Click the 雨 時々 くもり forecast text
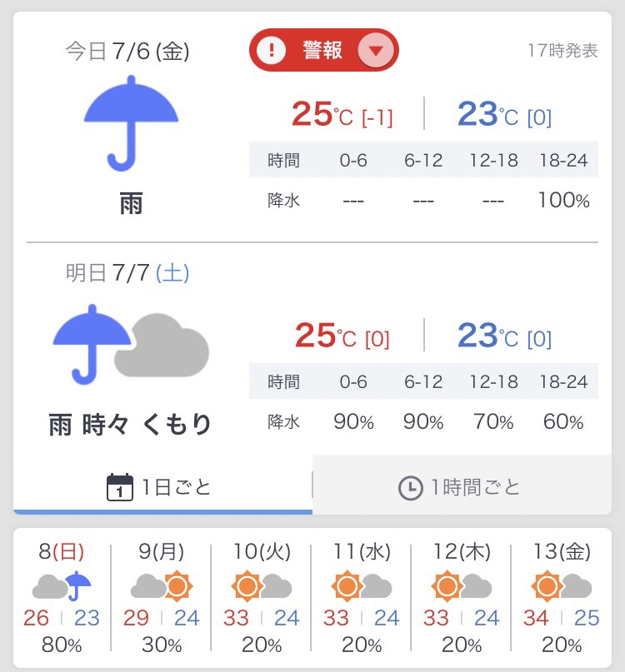 pos(130,425)
